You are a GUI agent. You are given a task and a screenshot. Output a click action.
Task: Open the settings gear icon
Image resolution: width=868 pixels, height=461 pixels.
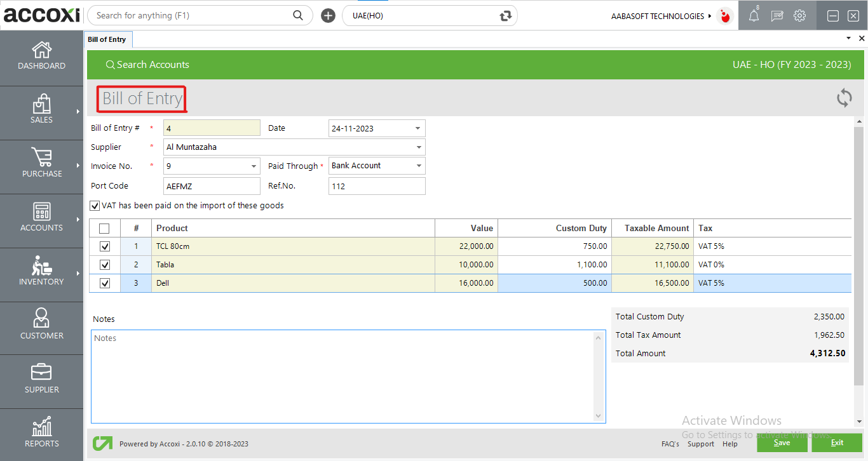coord(799,17)
